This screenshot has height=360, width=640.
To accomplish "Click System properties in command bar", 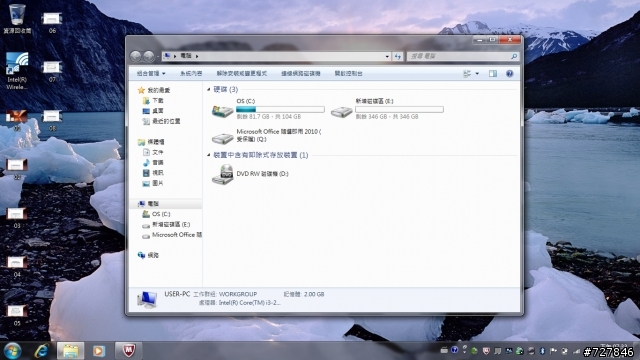I will tap(191, 73).
